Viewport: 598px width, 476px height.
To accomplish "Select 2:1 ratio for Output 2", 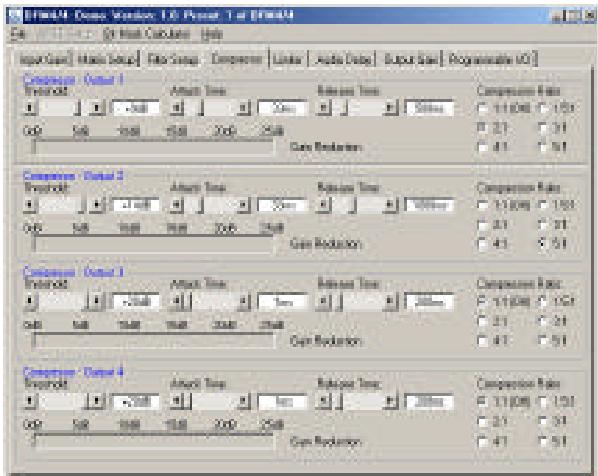I will click(483, 224).
